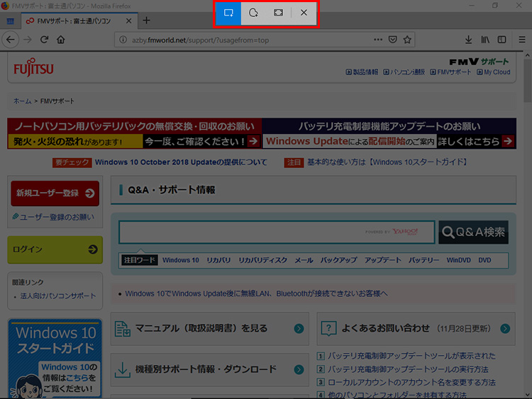Click the Firefox home icon
The width and height of the screenshot is (532, 399).
[61, 40]
